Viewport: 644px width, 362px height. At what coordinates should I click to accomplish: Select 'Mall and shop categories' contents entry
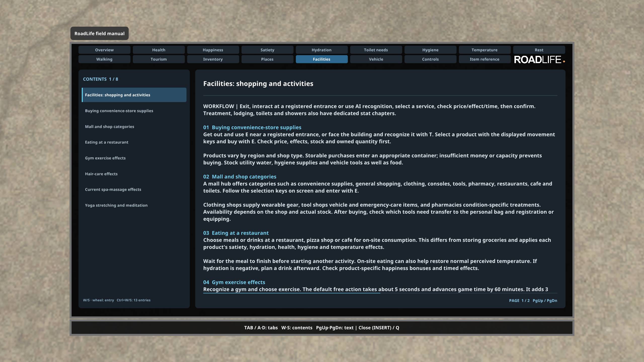click(x=134, y=126)
